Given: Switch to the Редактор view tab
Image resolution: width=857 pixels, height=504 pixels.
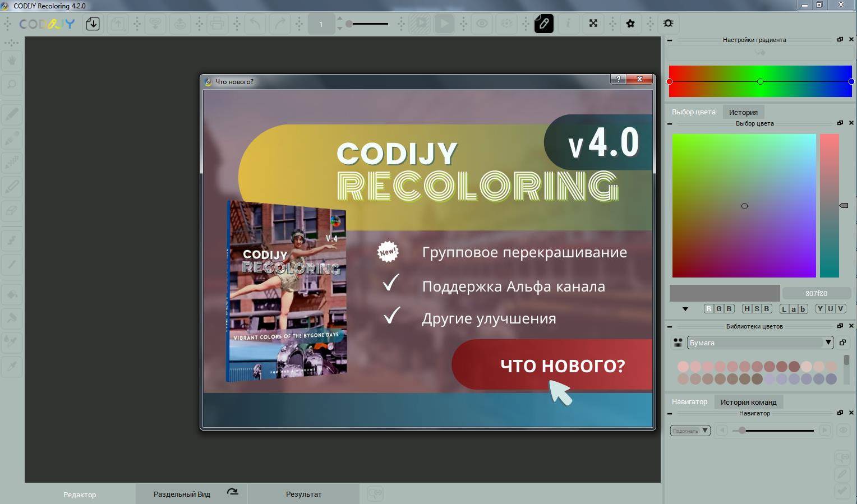Looking at the screenshot, I should (x=80, y=494).
